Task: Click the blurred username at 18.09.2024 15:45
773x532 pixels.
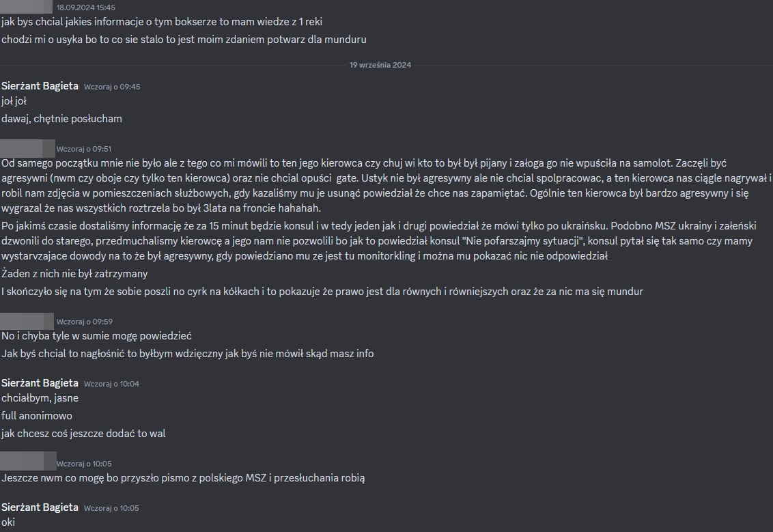Action: coord(27,7)
